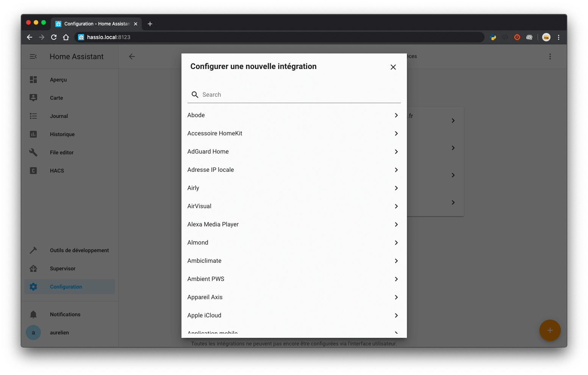
Task: Open HACS in the sidebar
Action: click(x=70, y=171)
